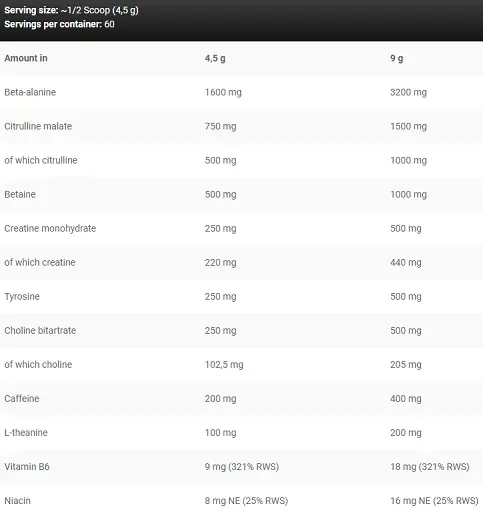
Task: Click the 4,5 g column header
Action: (215, 59)
